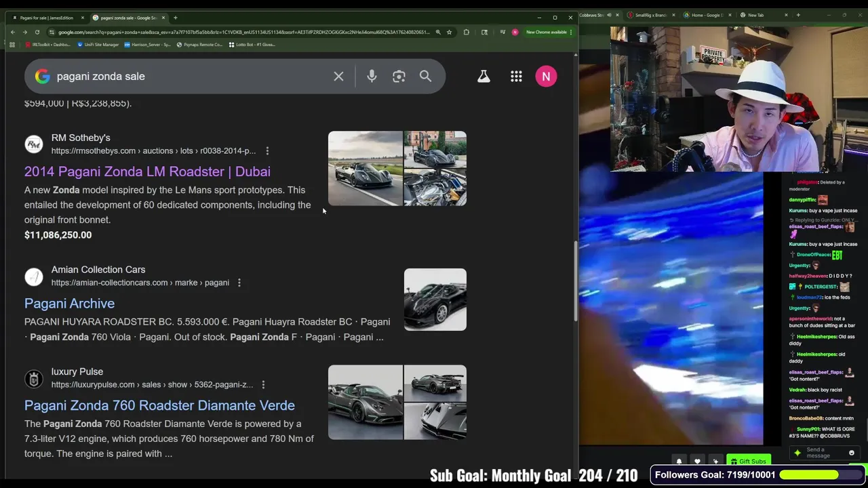
Task: Start a voice search with the microphone
Action: pos(372,77)
